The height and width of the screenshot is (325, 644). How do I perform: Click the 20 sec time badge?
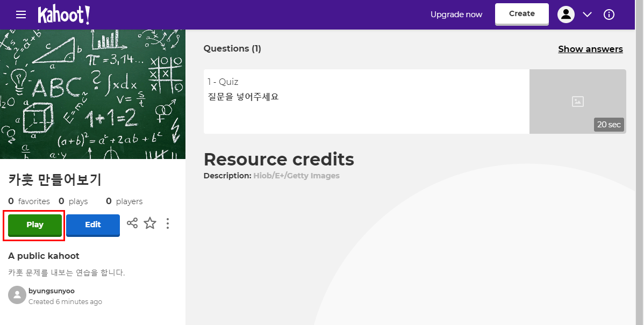pyautogui.click(x=609, y=125)
